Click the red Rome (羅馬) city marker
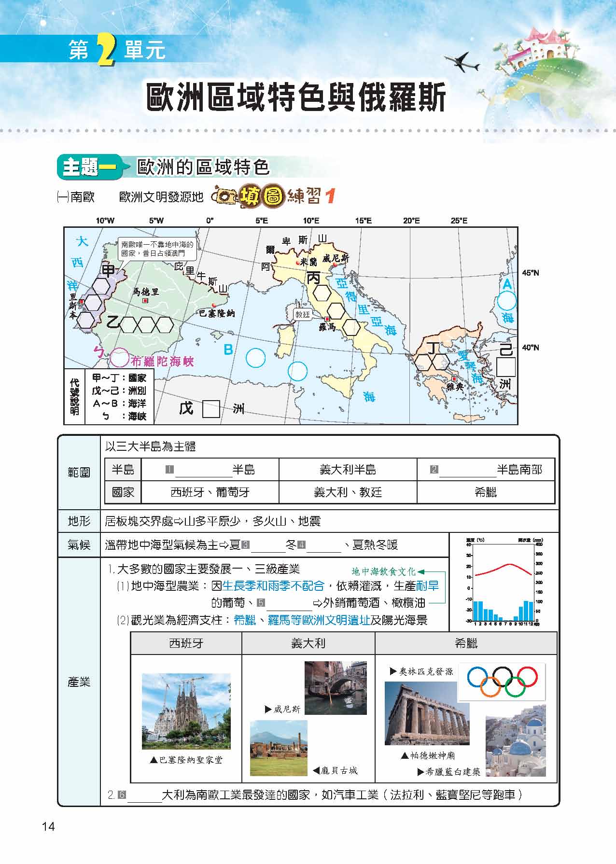Image resolution: width=616 pixels, height=864 pixels. (327, 319)
